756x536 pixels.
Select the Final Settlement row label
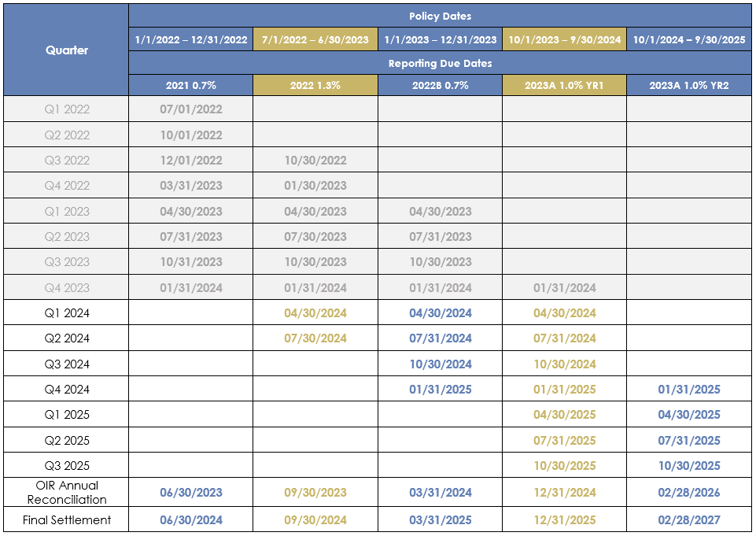tap(67, 519)
